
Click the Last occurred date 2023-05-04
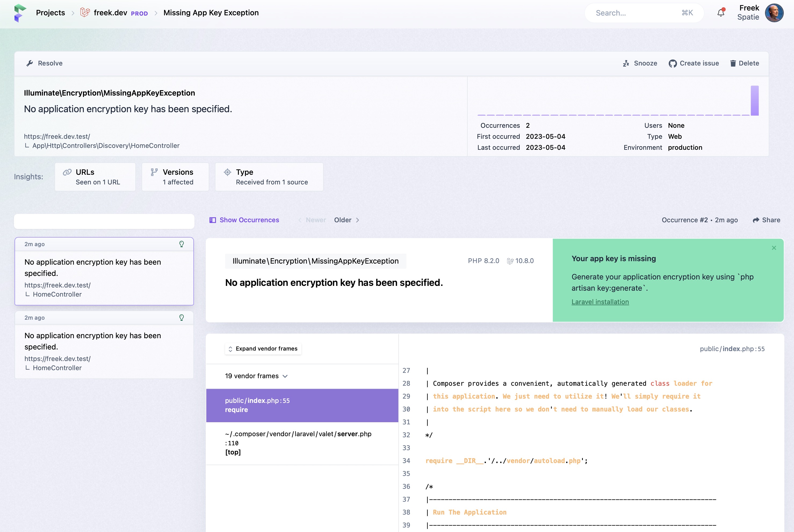(x=546, y=148)
